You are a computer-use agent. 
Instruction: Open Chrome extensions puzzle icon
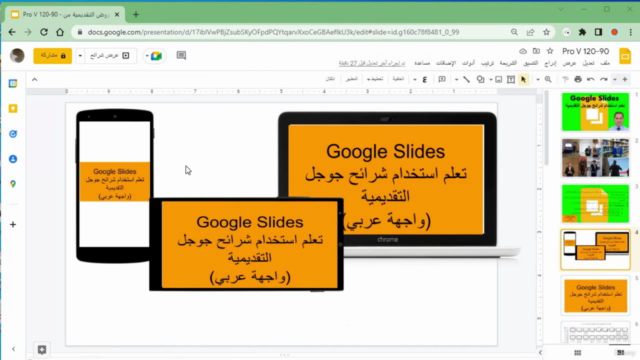point(582,32)
